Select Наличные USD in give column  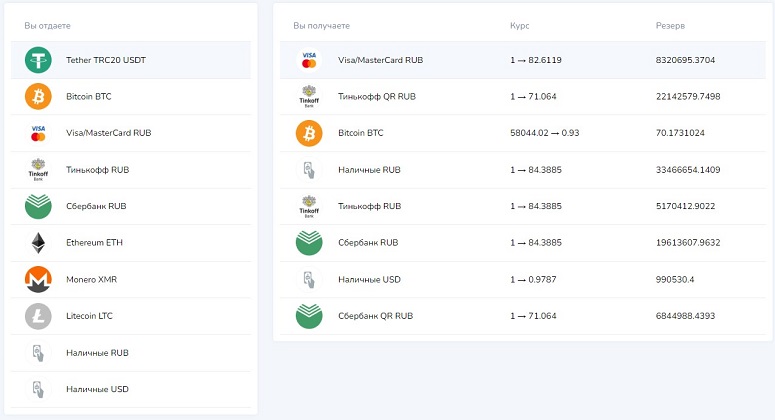[x=97, y=389]
